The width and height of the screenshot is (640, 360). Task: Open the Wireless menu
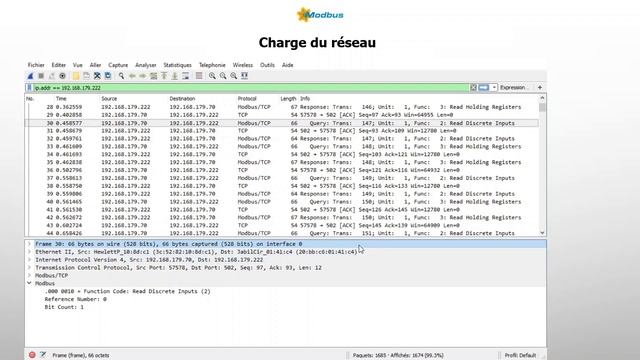(x=243, y=65)
